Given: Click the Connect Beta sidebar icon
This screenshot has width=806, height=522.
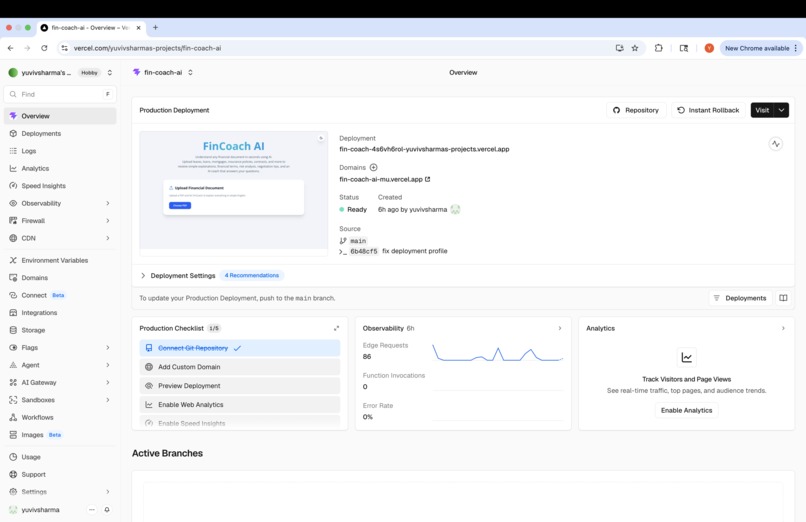Looking at the screenshot, I should pos(13,295).
